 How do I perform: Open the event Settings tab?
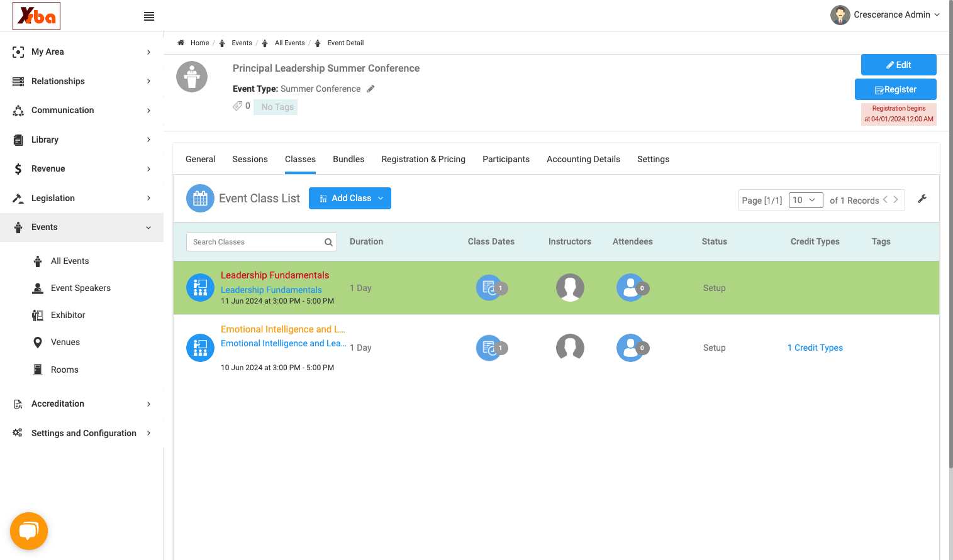tap(653, 159)
